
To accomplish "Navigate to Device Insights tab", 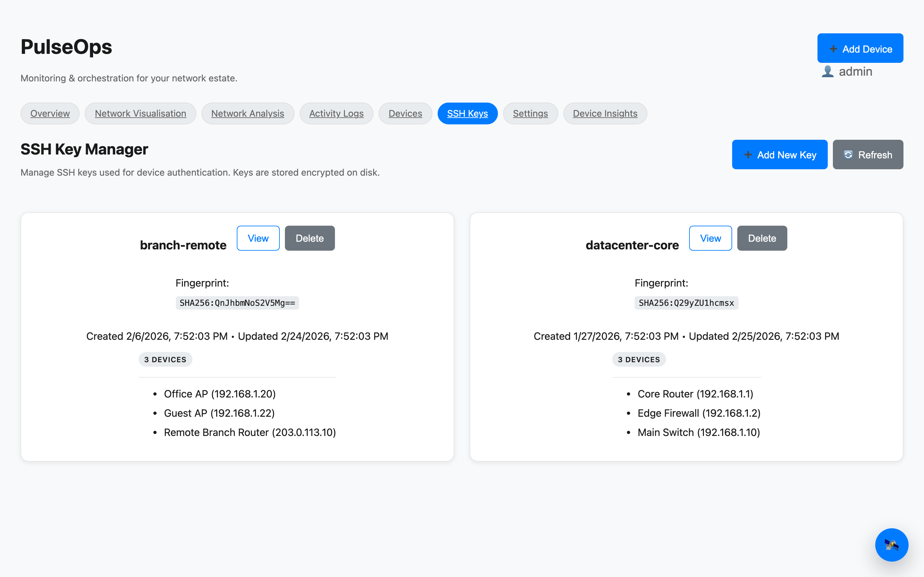I will (x=605, y=113).
